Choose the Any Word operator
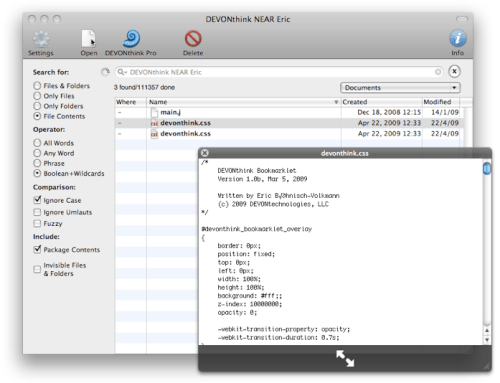Image resolution: width=500 pixels, height=383 pixels. (x=37, y=153)
